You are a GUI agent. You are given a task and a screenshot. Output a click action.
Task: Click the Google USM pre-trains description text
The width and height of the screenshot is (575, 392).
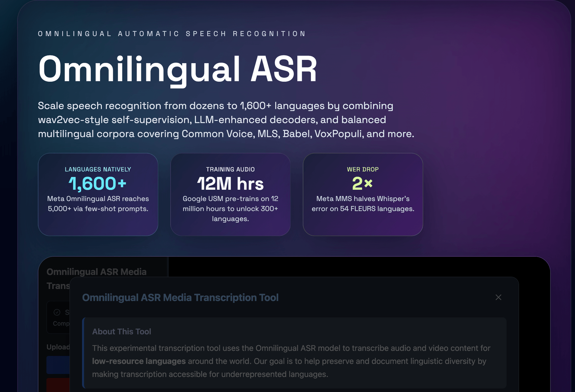point(230,209)
